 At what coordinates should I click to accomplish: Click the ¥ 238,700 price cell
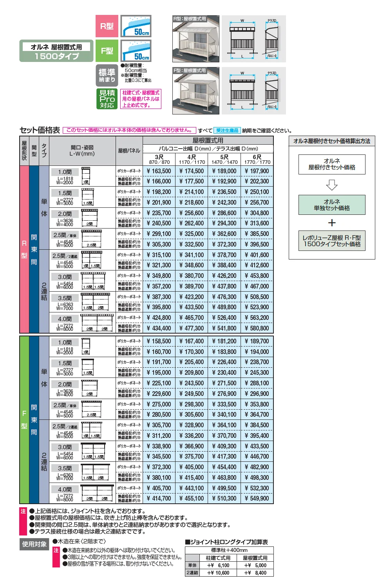[257, 362]
